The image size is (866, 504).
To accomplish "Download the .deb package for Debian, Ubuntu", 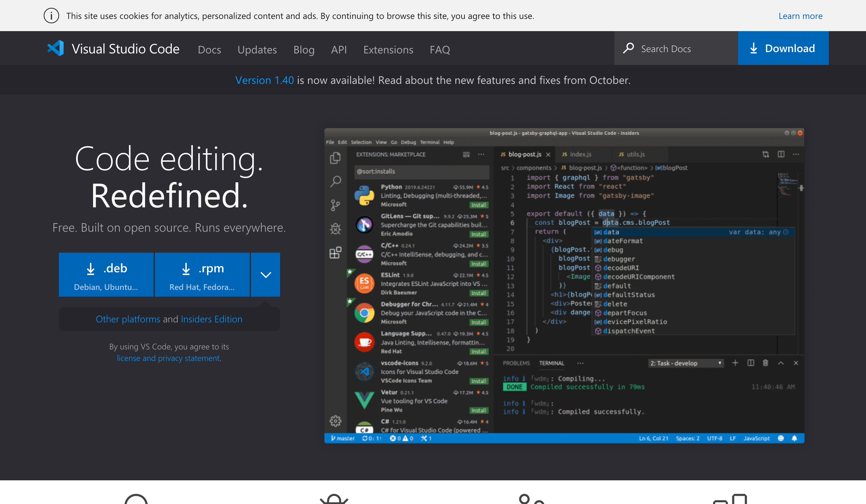I will (106, 275).
